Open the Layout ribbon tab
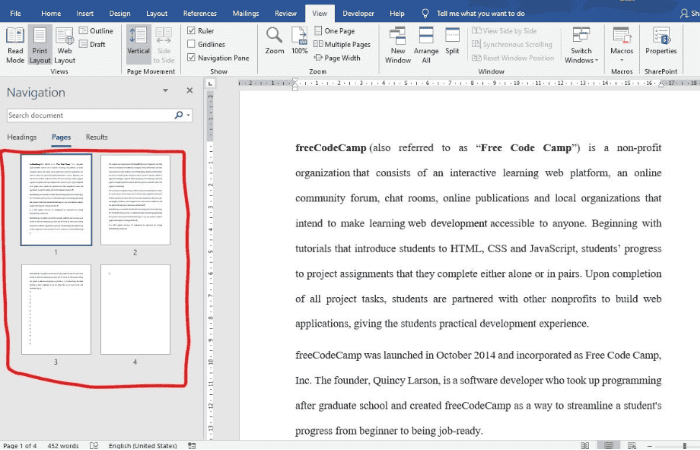 tap(157, 13)
